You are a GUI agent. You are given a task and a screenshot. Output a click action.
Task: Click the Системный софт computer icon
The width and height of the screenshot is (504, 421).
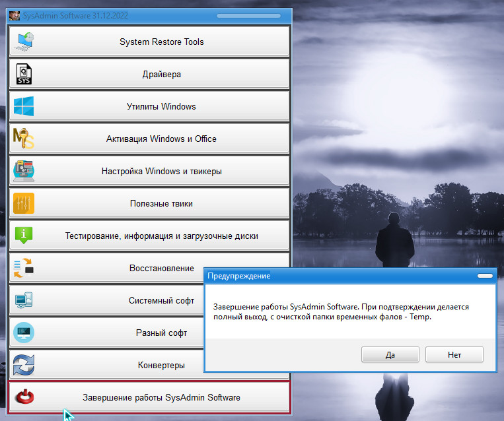click(24, 300)
